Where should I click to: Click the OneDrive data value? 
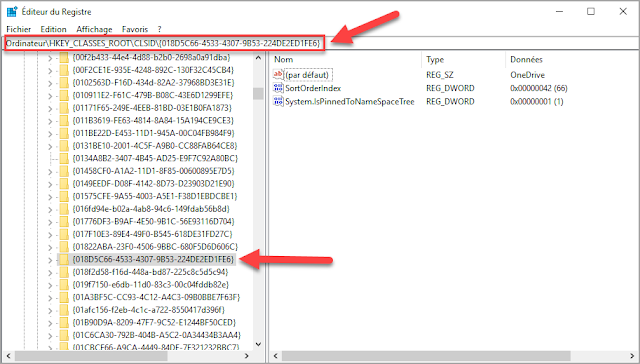(527, 75)
